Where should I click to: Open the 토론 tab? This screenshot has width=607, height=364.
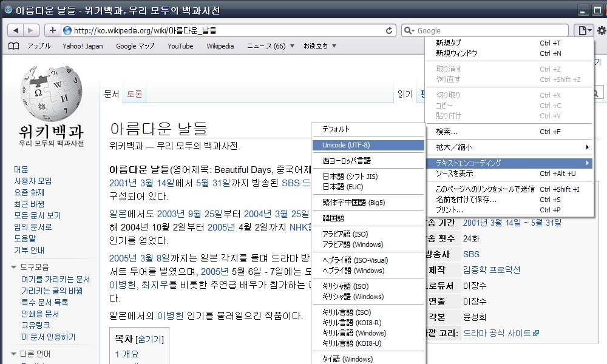[135, 93]
